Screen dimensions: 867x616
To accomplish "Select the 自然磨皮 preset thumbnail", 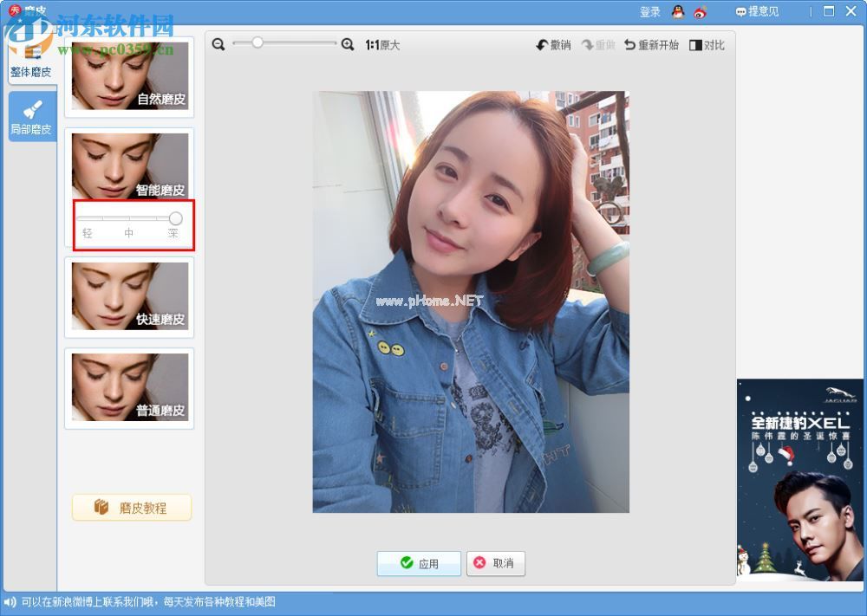I will (x=129, y=76).
